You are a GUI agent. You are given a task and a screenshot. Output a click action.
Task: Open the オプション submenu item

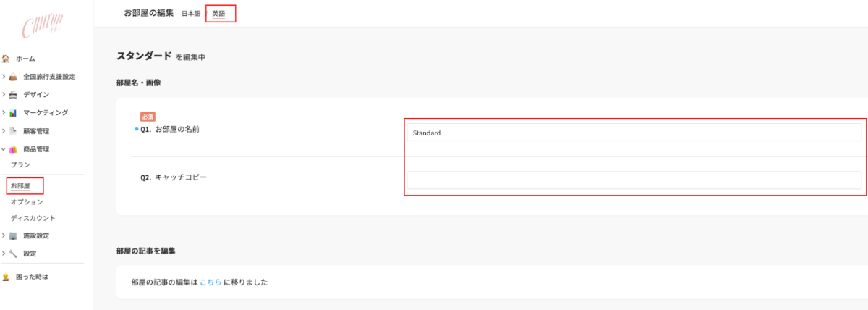pos(27,202)
